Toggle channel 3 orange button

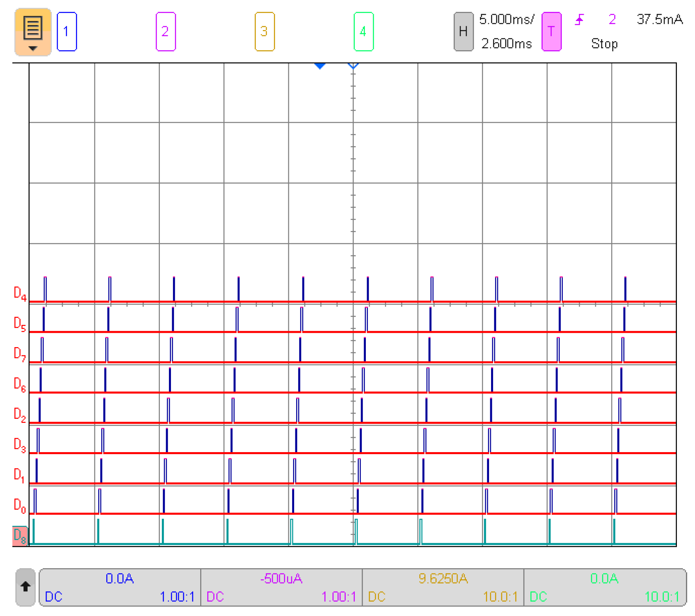pyautogui.click(x=264, y=32)
